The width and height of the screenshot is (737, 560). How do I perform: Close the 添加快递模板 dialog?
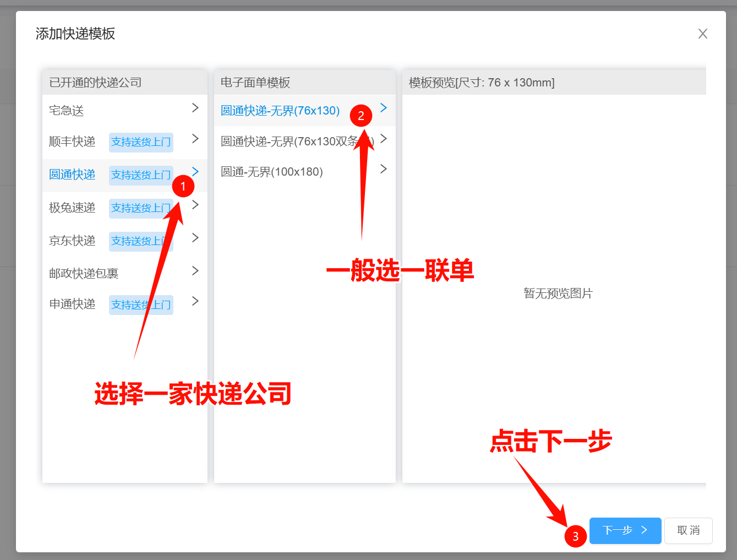point(702,34)
